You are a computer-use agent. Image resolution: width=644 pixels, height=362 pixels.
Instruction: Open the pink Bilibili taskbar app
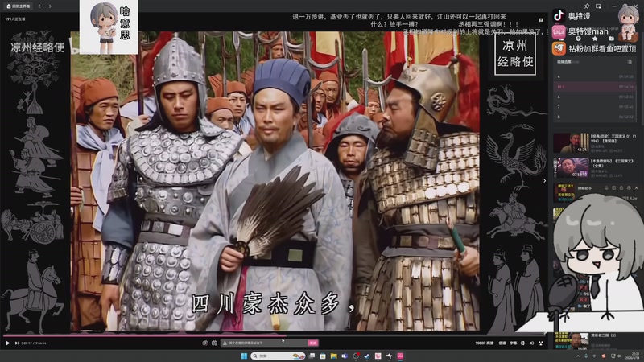coord(400,356)
